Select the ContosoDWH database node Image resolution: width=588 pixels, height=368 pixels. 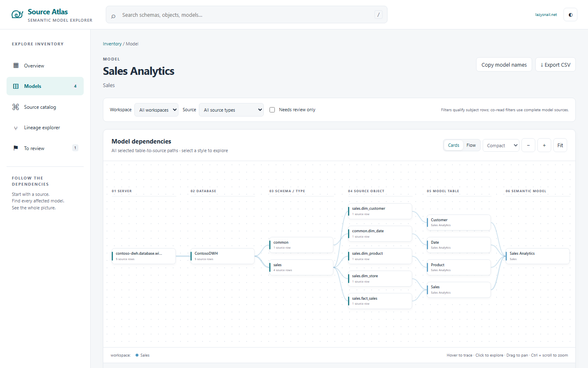[x=223, y=256]
